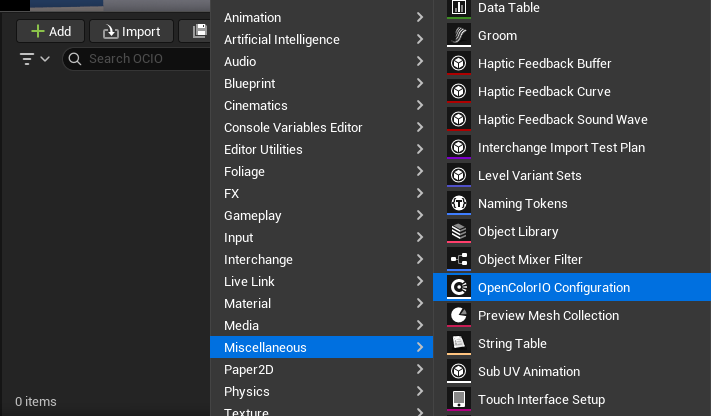711x416 pixels.
Task: Click the Haptic Feedback Buffer icon
Action: pyautogui.click(x=459, y=64)
